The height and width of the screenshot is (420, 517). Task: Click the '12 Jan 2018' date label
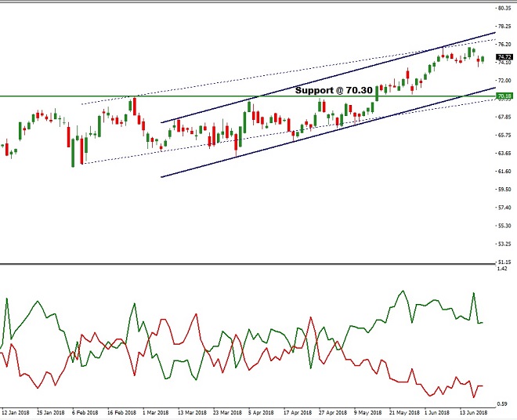coord(16,413)
